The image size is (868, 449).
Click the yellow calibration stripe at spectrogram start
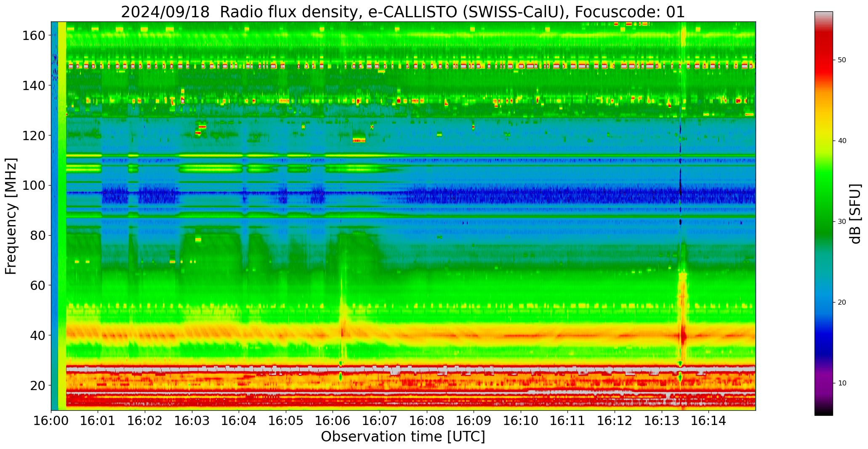pyautogui.click(x=62, y=216)
